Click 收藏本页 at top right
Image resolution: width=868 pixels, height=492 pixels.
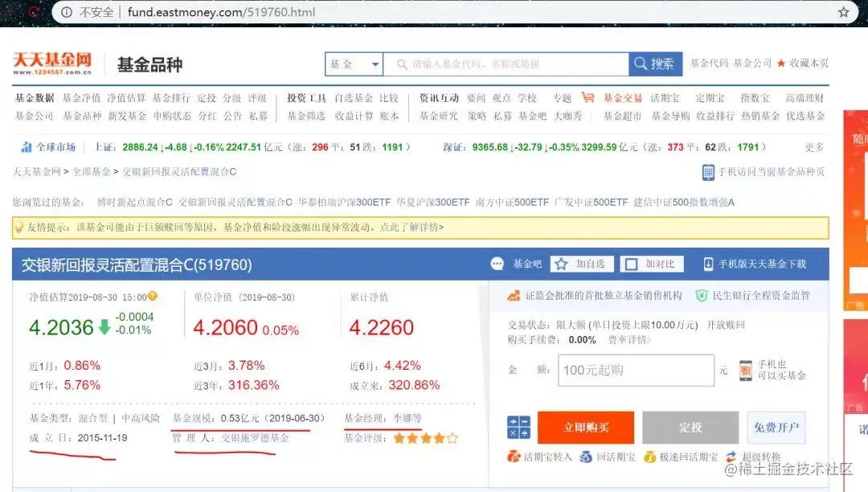[809, 63]
